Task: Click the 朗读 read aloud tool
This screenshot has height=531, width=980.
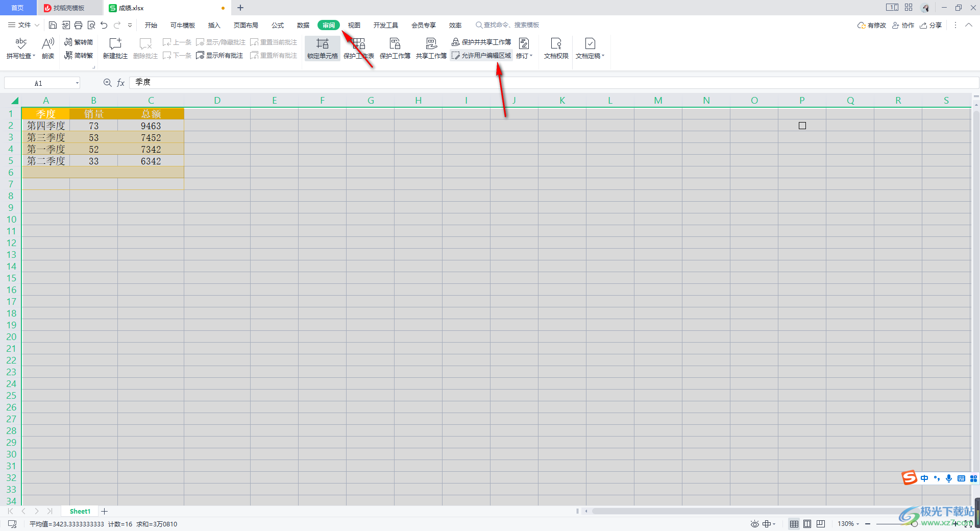Action: 48,49
